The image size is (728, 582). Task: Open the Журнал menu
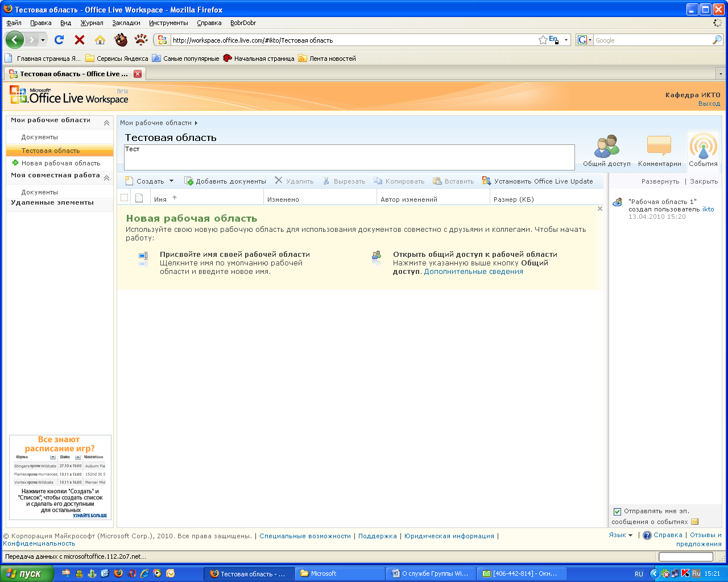(92, 23)
